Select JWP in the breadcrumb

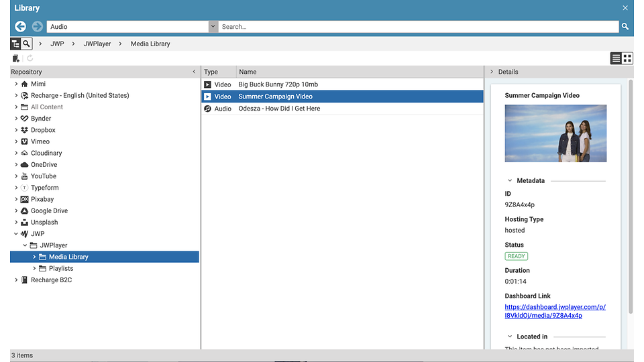point(57,44)
